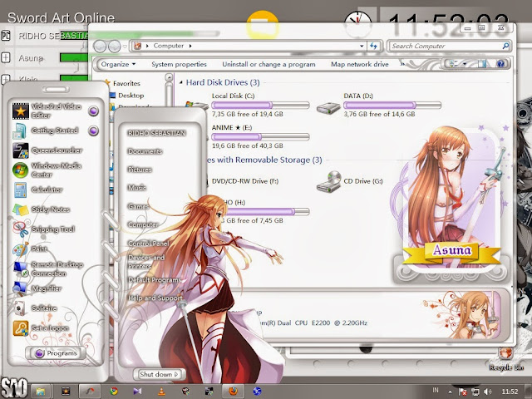
Task: Collapse the Hard Disk Drives group
Action: (x=181, y=82)
